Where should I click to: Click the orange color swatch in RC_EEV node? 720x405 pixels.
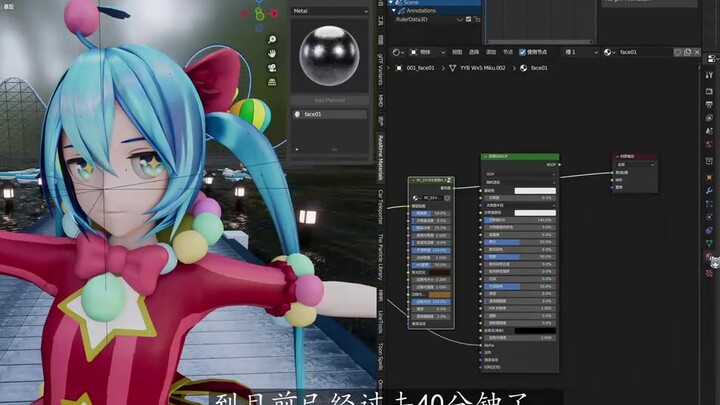pos(439,294)
